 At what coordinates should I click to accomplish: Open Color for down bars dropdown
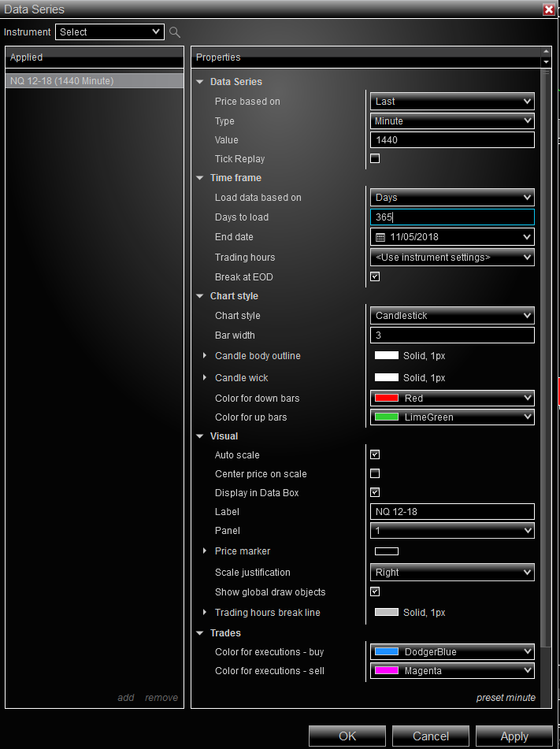pyautogui.click(x=452, y=398)
